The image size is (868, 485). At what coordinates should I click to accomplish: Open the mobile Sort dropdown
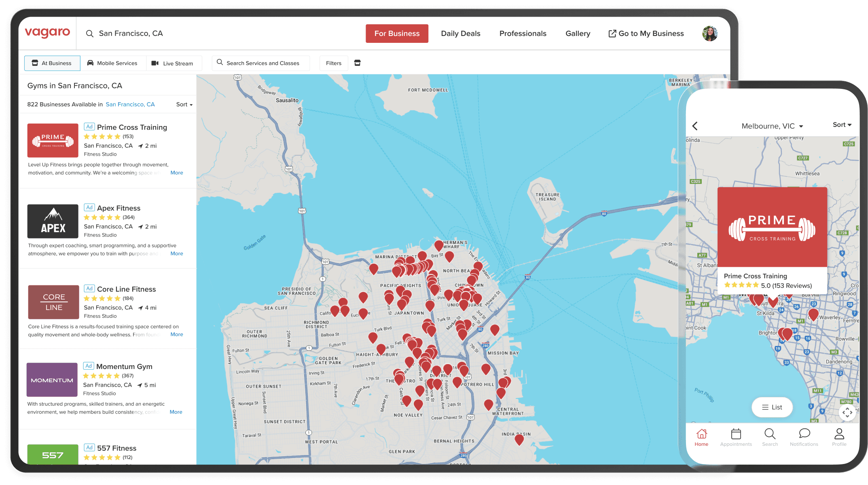[842, 125]
